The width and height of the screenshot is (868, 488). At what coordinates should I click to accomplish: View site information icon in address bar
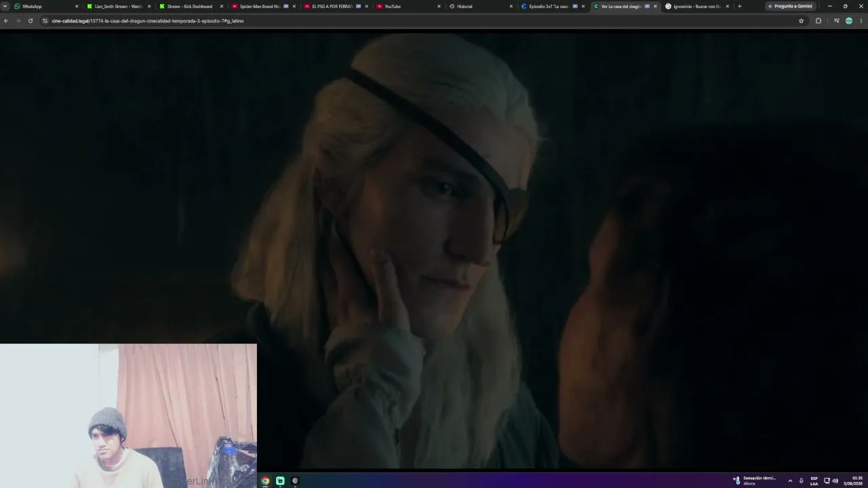point(45,21)
